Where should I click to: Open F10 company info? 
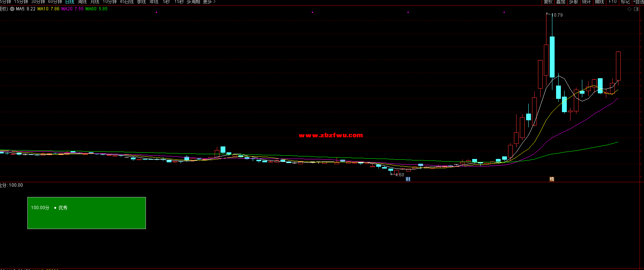coord(613,2)
